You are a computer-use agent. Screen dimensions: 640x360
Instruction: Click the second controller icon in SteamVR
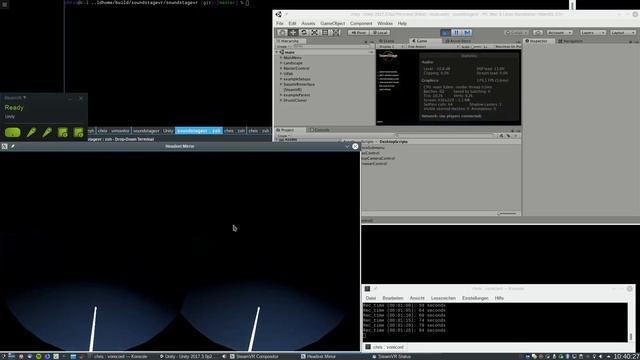pyautogui.click(x=47, y=132)
